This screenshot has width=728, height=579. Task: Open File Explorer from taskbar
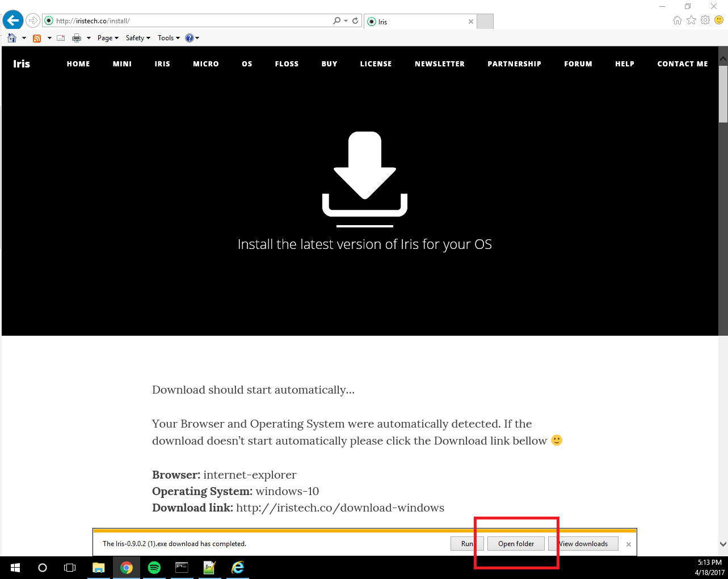pos(99,568)
